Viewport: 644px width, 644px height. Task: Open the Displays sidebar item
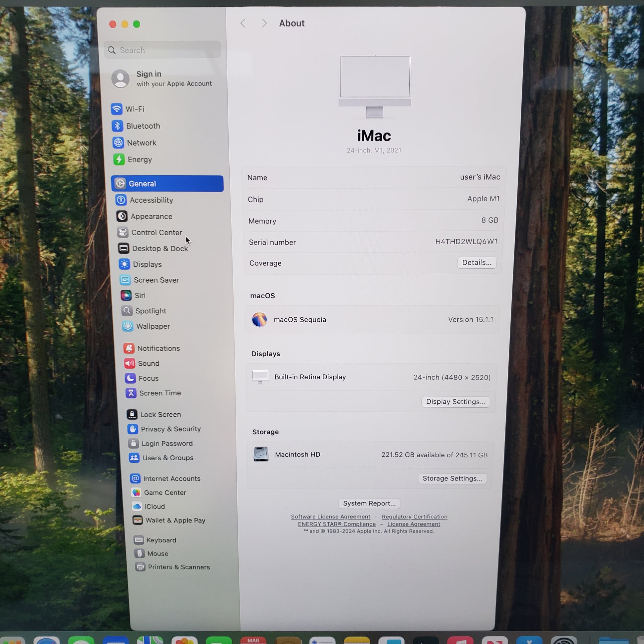(147, 264)
